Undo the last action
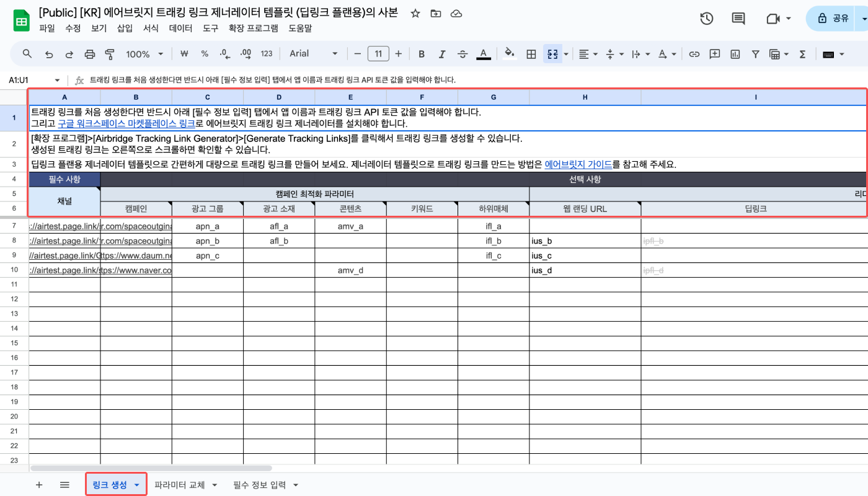The height and width of the screenshot is (496, 868). 49,54
